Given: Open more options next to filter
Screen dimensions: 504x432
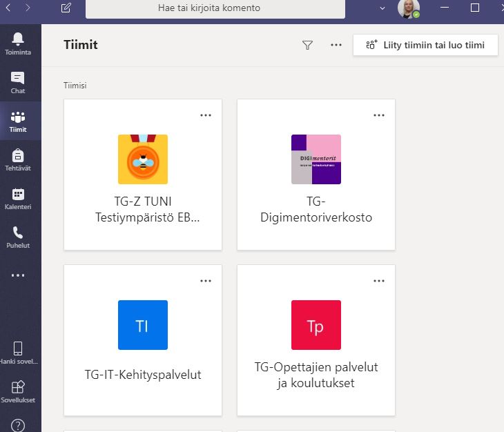Looking at the screenshot, I should pos(336,45).
